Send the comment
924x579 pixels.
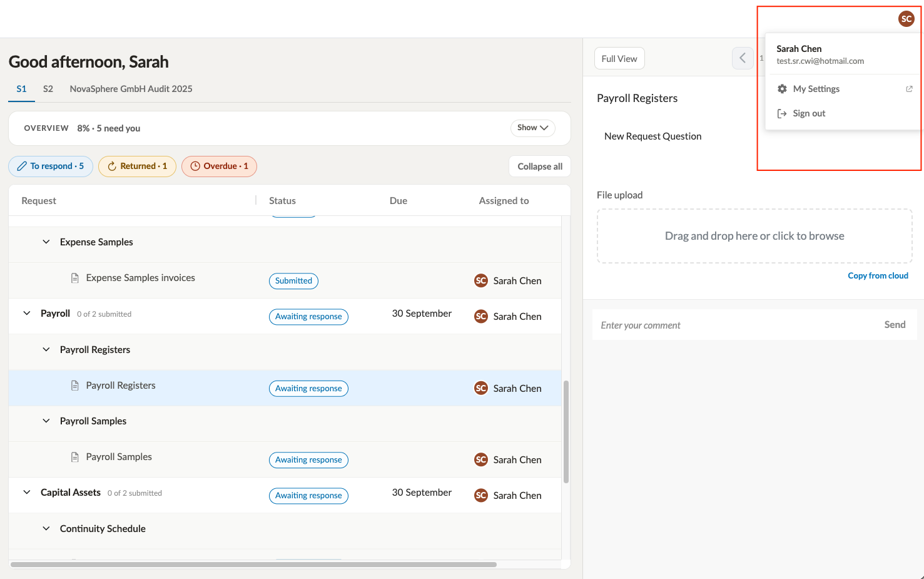click(895, 324)
